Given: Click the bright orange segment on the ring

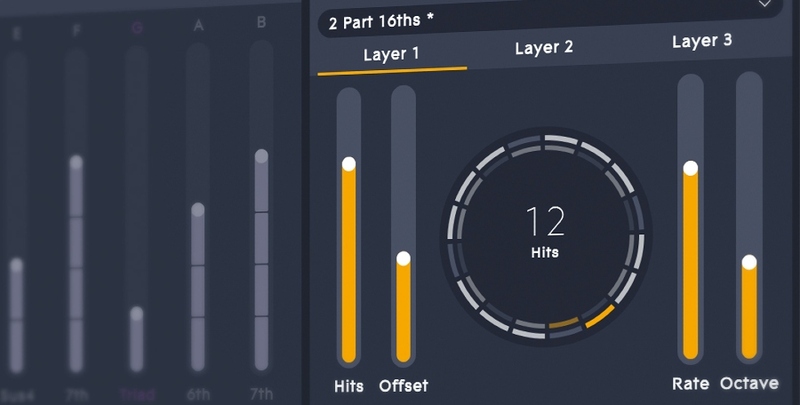Looking at the screenshot, I should pyautogui.click(x=599, y=316).
